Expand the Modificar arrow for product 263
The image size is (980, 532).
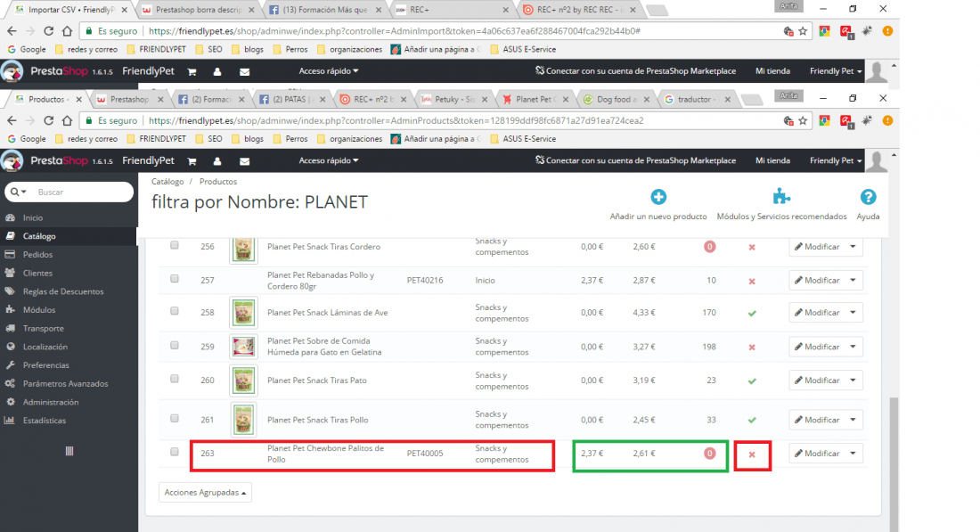point(853,454)
